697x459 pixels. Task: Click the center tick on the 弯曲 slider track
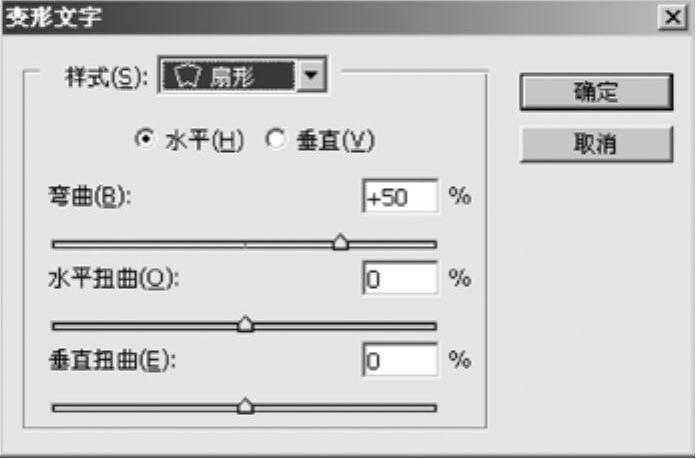click(245, 244)
